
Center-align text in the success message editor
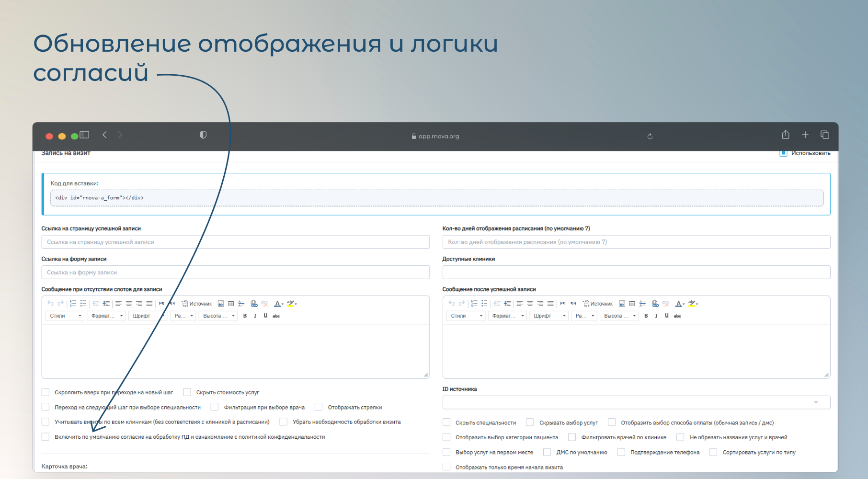click(x=529, y=304)
